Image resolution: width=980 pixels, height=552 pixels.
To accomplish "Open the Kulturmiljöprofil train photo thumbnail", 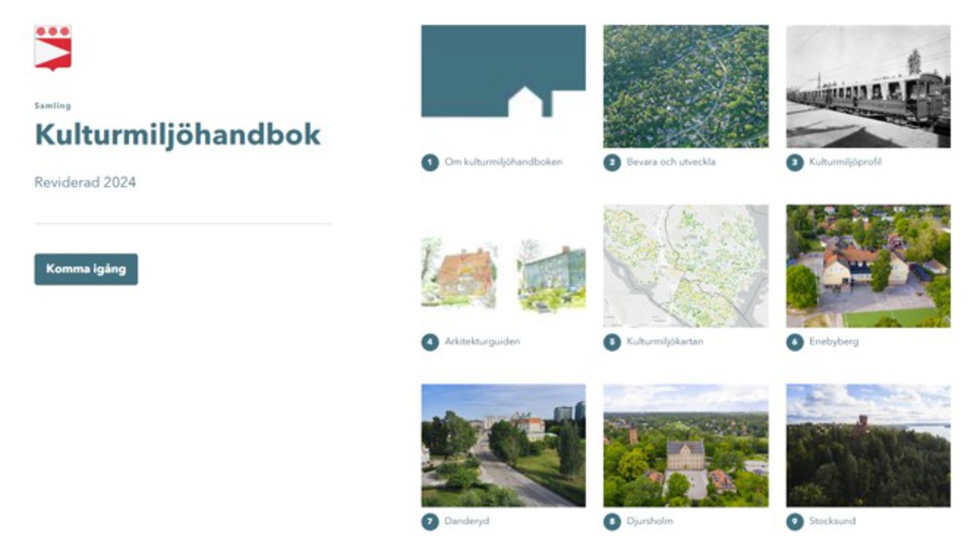I will click(x=868, y=86).
